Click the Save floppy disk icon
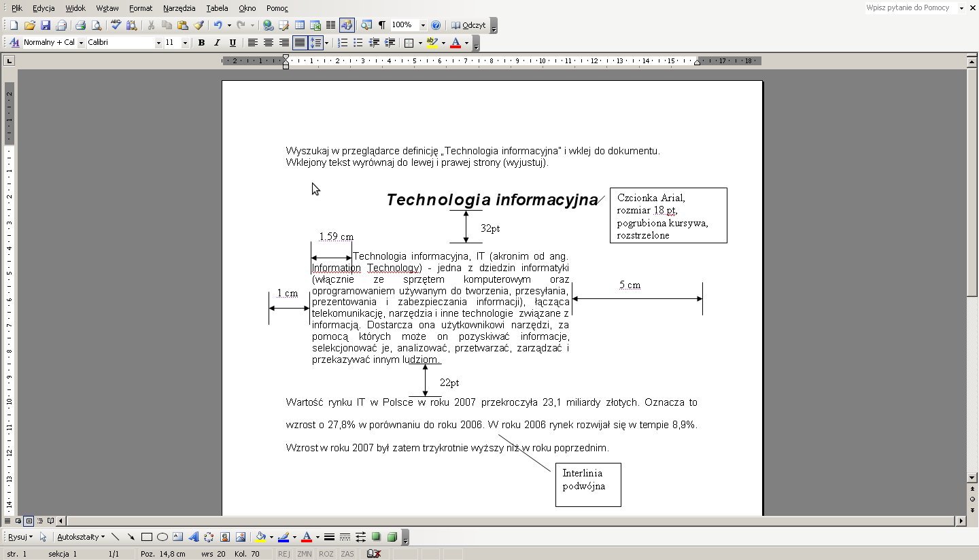Screen dimensions: 979x560 point(46,25)
